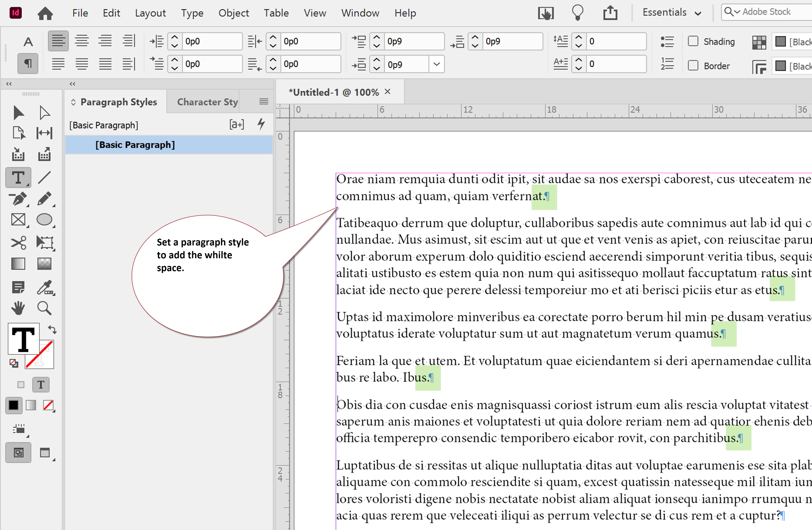Click the Clear Overrides lightning icon

[x=261, y=124]
